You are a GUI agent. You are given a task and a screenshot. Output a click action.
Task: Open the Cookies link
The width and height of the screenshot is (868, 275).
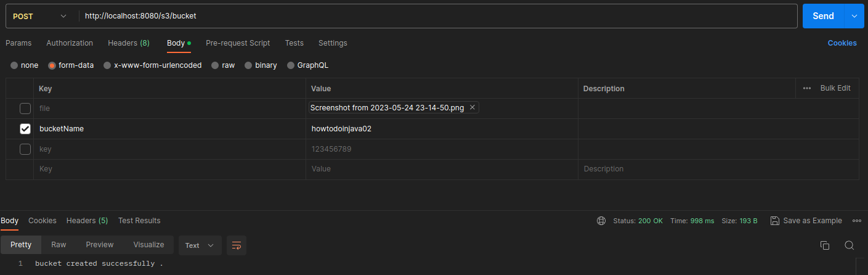pyautogui.click(x=842, y=43)
